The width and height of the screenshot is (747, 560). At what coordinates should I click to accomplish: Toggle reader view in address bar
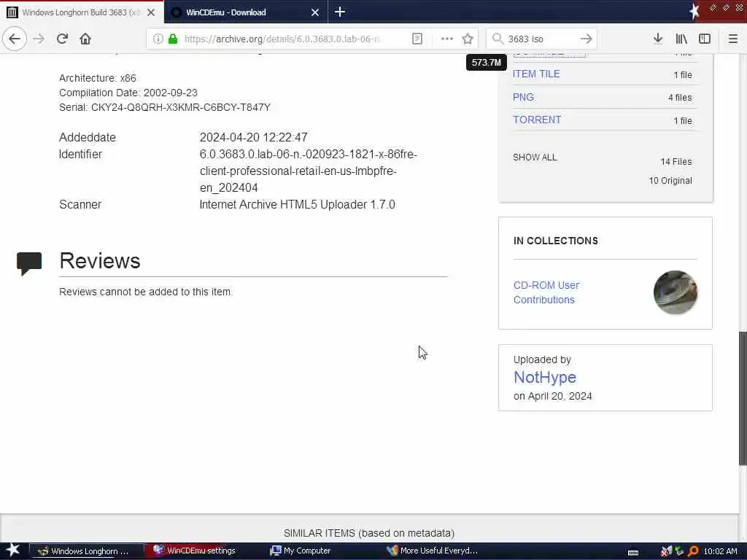[417, 39]
